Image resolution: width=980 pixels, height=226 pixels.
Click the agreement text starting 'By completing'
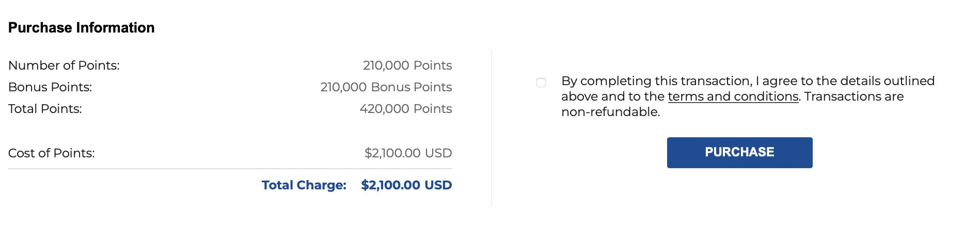(748, 96)
